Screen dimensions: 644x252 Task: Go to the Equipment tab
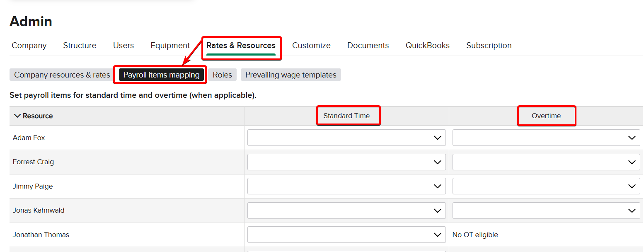coord(170,46)
